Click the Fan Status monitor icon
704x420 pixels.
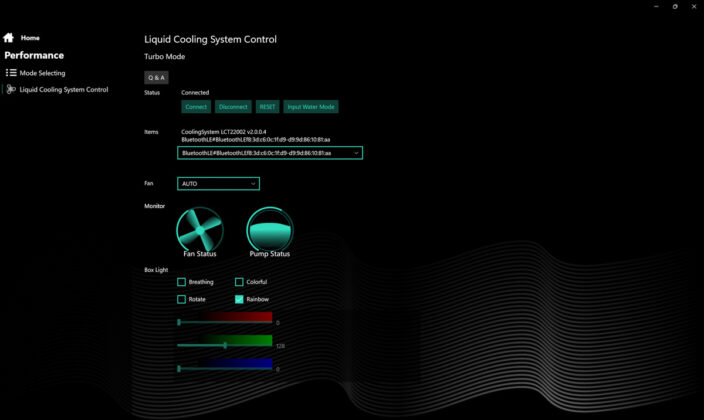tap(200, 229)
